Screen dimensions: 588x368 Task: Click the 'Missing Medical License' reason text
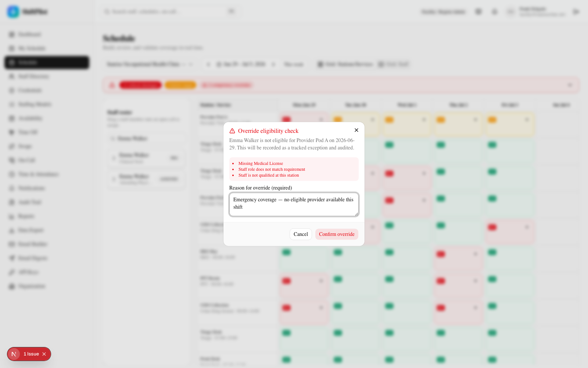point(261,163)
